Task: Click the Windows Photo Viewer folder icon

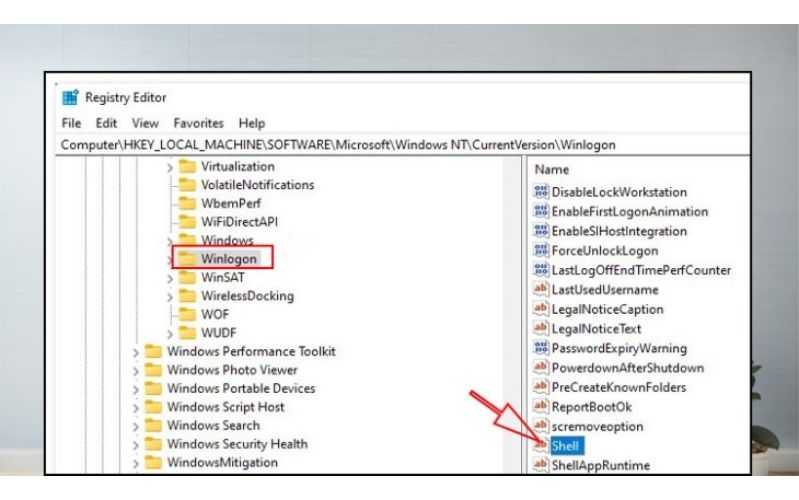Action: pyautogui.click(x=153, y=370)
